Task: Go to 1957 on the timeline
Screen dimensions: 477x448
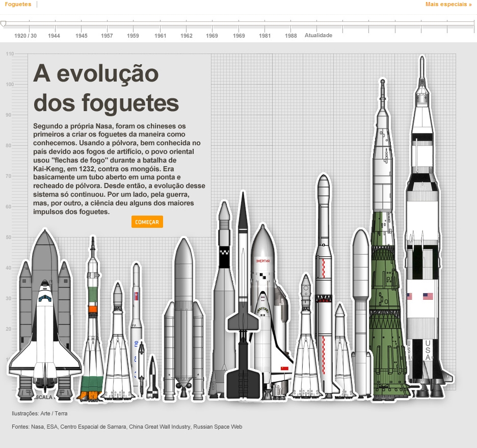Action: click(x=107, y=36)
